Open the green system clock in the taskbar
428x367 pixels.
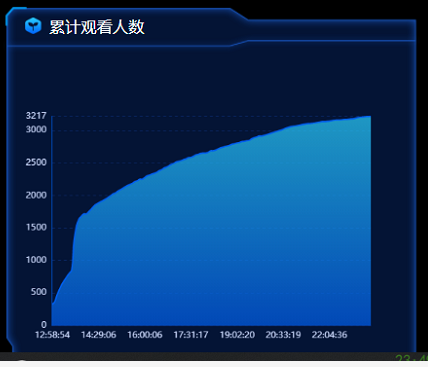point(411,359)
